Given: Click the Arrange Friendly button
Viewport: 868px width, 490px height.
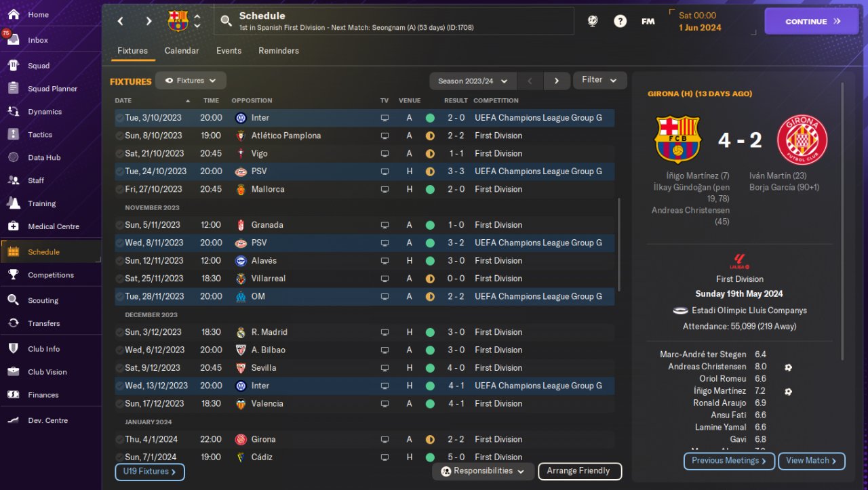Looking at the screenshot, I should tap(580, 471).
